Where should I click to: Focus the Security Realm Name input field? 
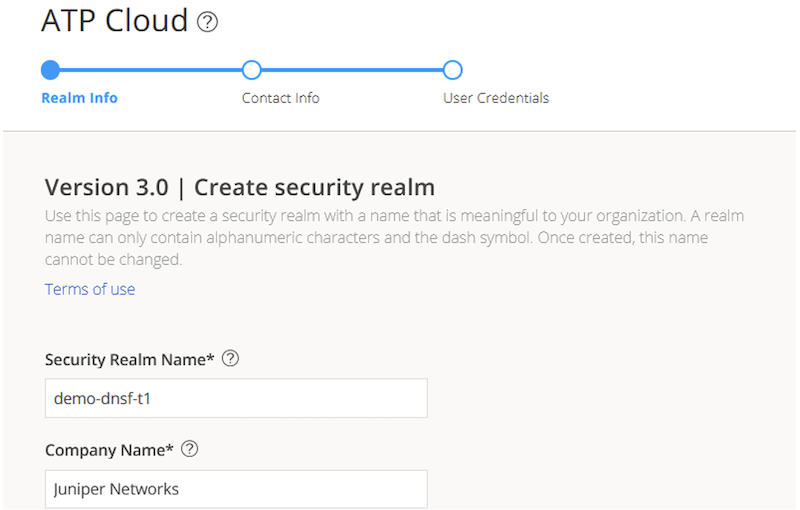coord(236,398)
